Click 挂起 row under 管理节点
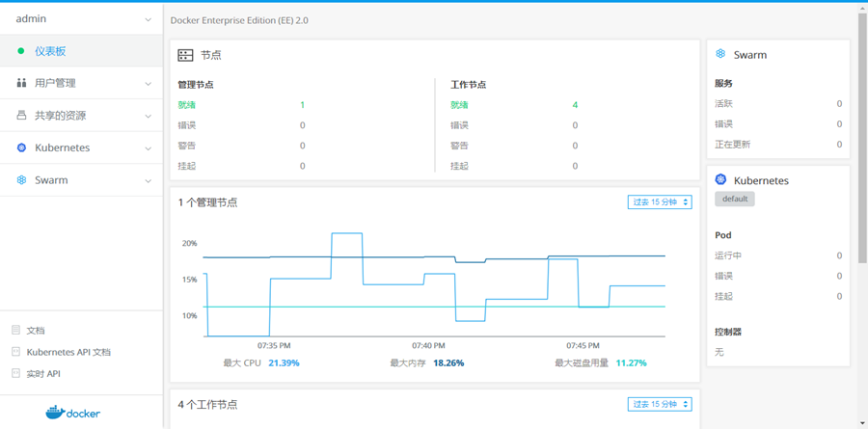 pyautogui.click(x=241, y=166)
